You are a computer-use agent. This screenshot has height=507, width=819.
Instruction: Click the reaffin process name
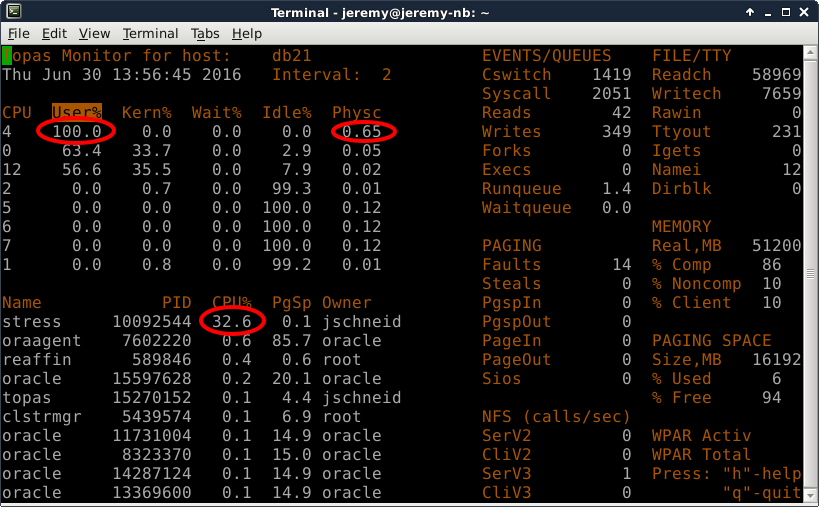tap(37, 360)
